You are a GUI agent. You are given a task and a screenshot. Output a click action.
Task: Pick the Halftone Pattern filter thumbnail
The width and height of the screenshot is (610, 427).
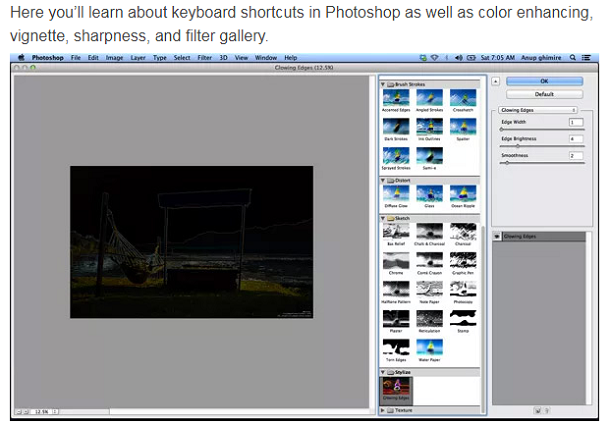pyautogui.click(x=398, y=290)
